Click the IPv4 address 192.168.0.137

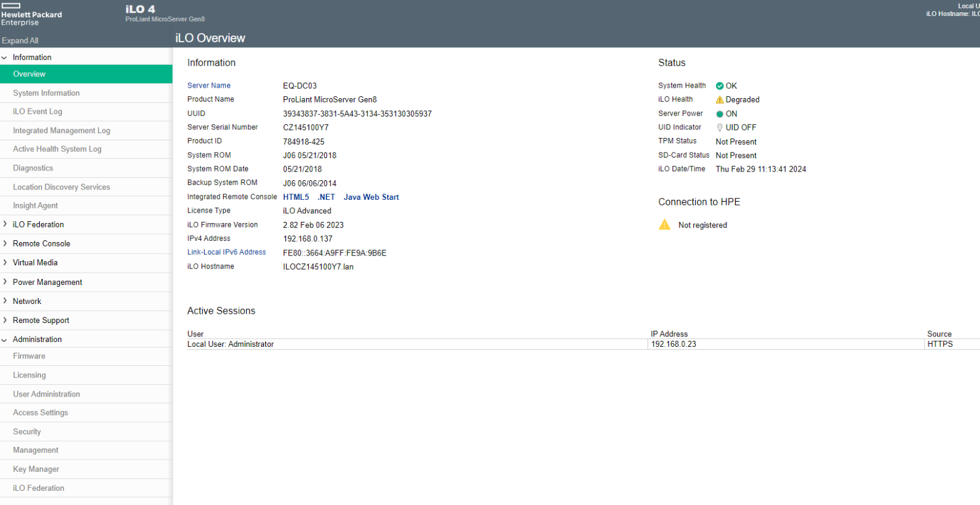[308, 239]
